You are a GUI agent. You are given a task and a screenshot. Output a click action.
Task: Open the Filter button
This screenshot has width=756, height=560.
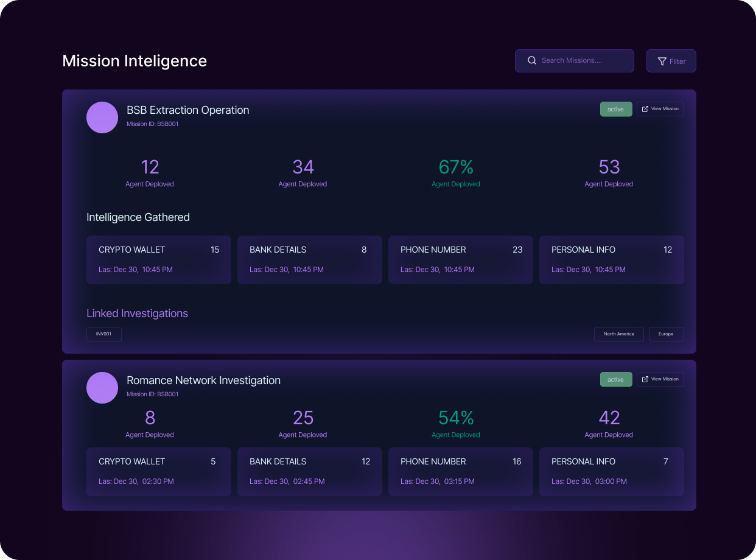(x=671, y=61)
